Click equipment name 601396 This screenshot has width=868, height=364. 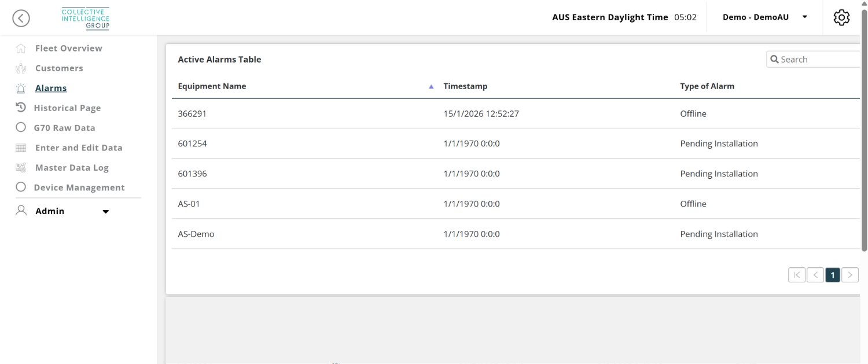[192, 174]
